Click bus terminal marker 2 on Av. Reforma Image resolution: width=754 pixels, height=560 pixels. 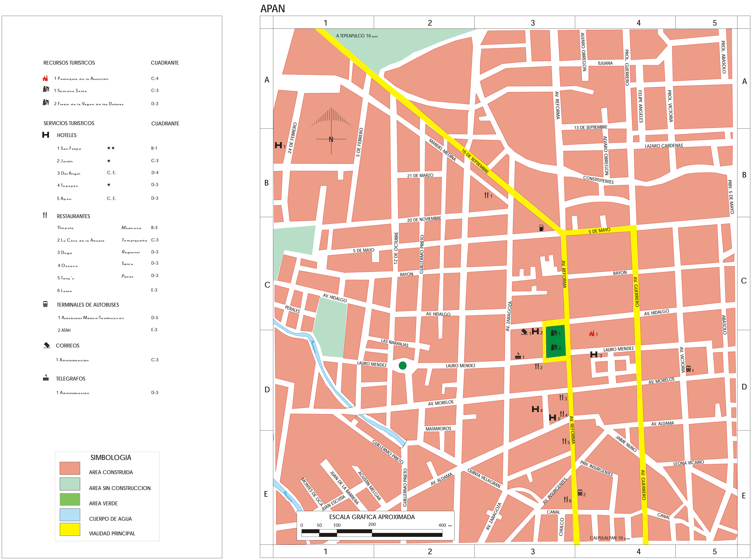(x=580, y=493)
